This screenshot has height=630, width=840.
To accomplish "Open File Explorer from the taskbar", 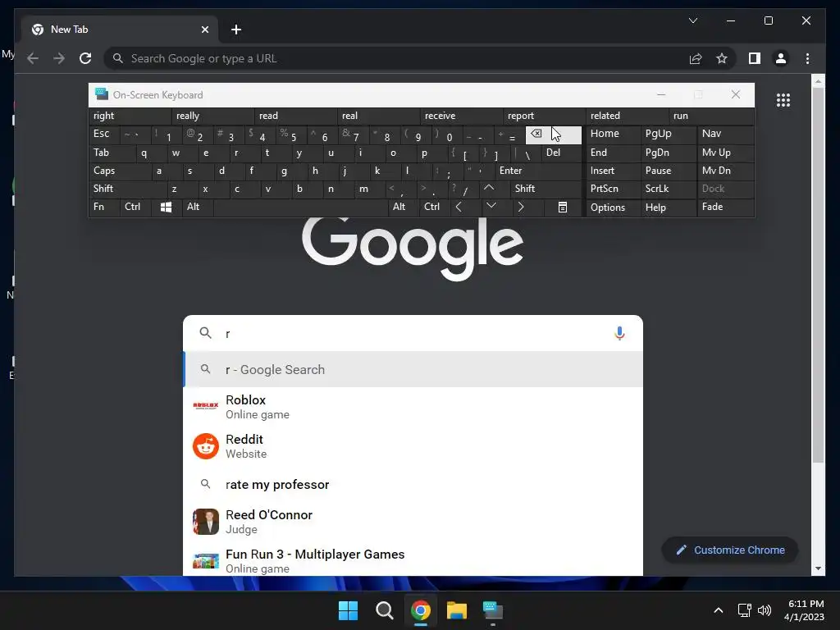I will [x=457, y=610].
